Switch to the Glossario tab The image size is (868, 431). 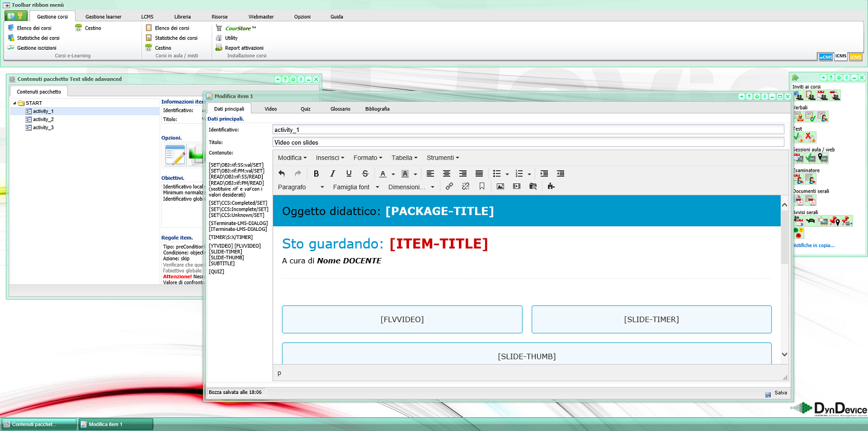340,109
